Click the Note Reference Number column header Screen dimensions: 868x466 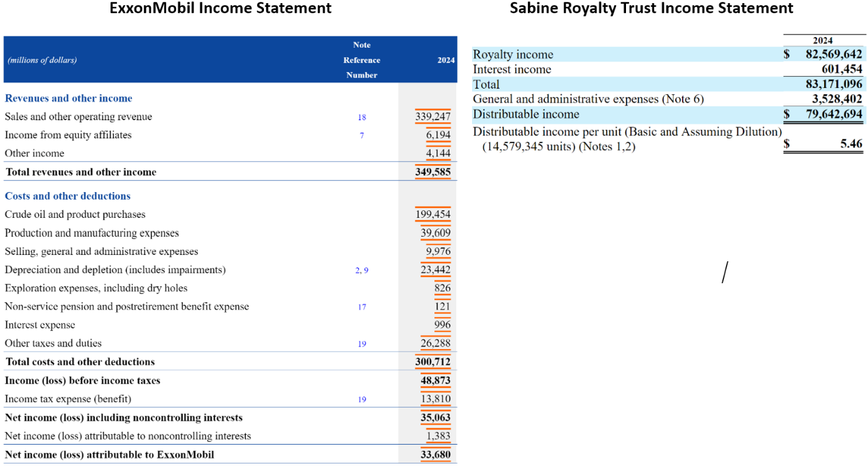[361, 60]
